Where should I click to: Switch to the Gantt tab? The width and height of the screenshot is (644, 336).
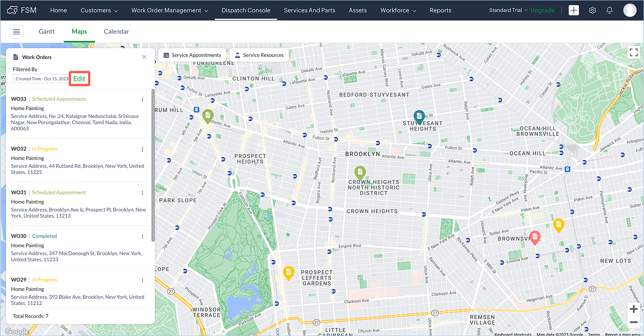click(x=47, y=32)
